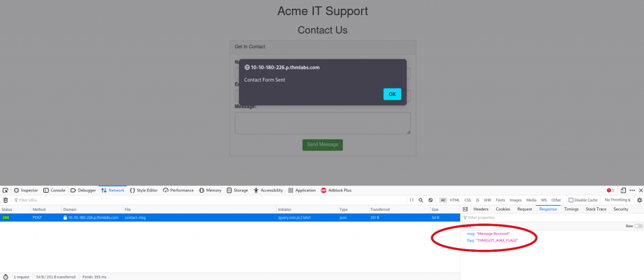644x280 pixels.
Task: Clear network log with trash icon
Action: 6,200
